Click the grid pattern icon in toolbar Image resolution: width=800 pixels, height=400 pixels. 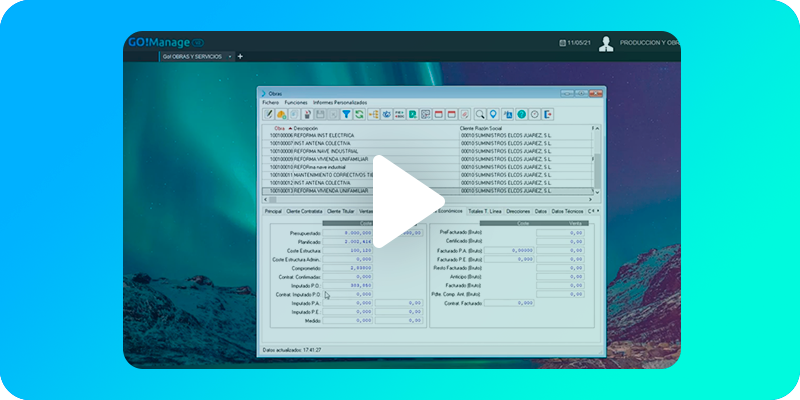pyautogui.click(x=426, y=114)
